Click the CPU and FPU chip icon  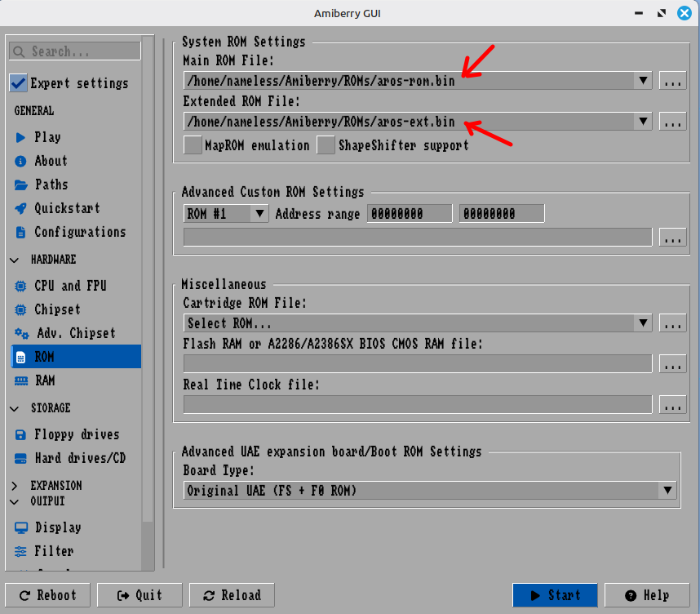[20, 286]
